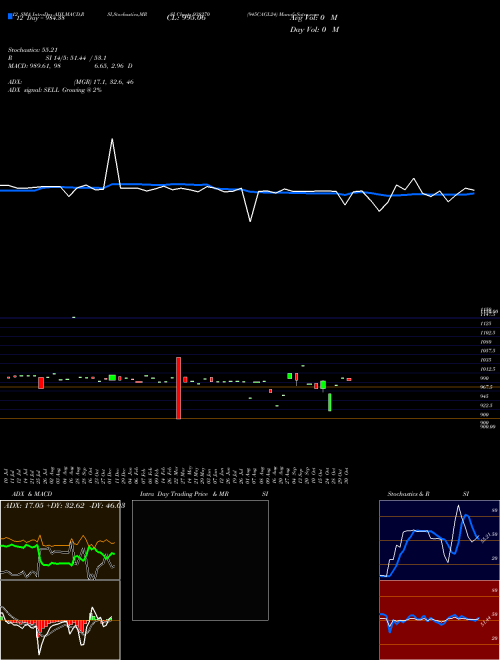This screenshot has height=660, width=500.
Task: Click the blue 12 Day SMA legend square
Action: coord(11,16)
